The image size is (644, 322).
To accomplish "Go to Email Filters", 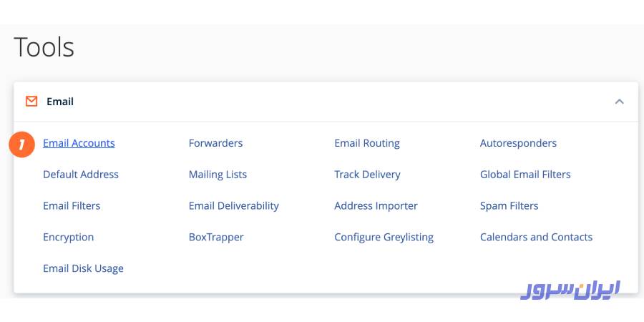I will click(x=72, y=206).
